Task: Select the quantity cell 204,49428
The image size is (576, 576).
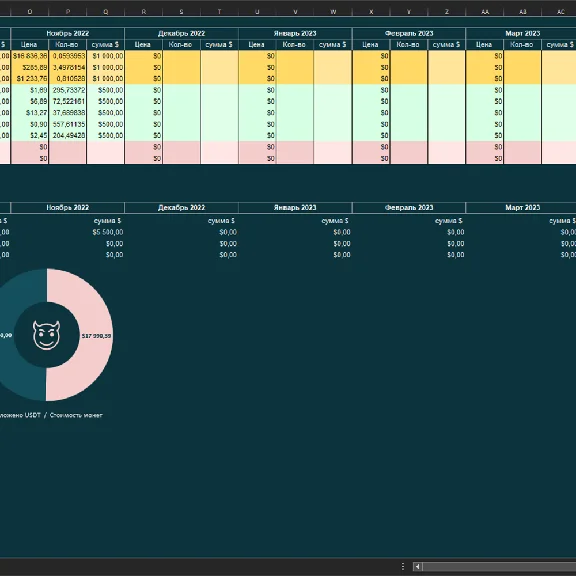Action: coord(68,136)
